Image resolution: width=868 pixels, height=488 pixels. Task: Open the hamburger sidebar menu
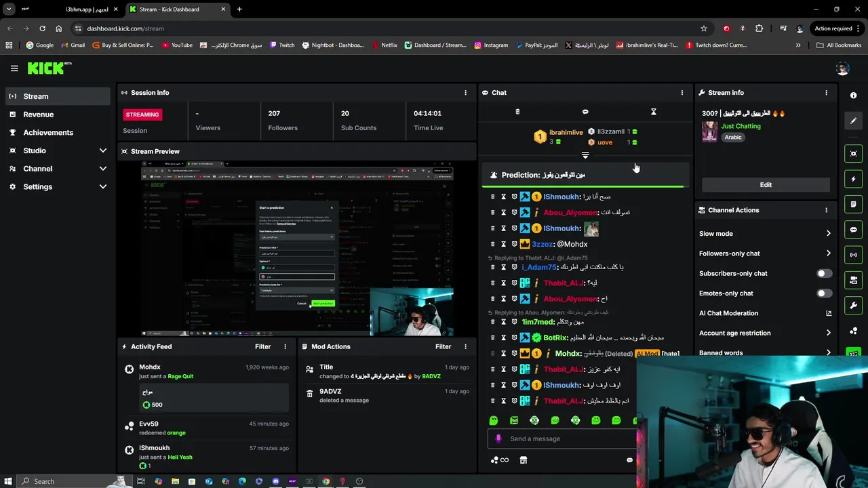pos(14,68)
